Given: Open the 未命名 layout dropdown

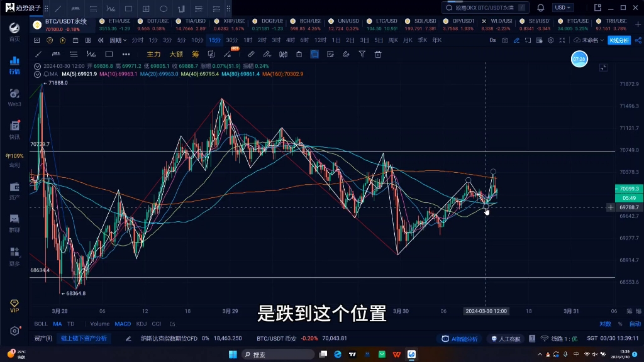Looking at the screenshot, I should click(589, 40).
